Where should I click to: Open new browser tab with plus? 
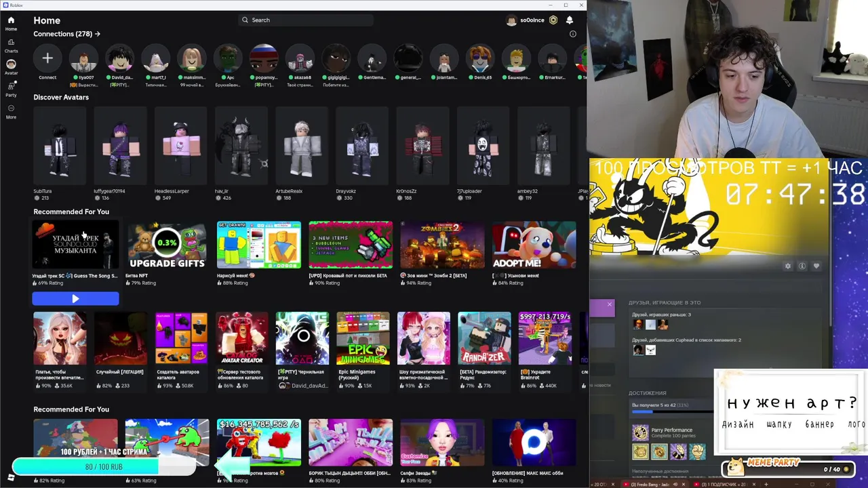[x=766, y=485]
